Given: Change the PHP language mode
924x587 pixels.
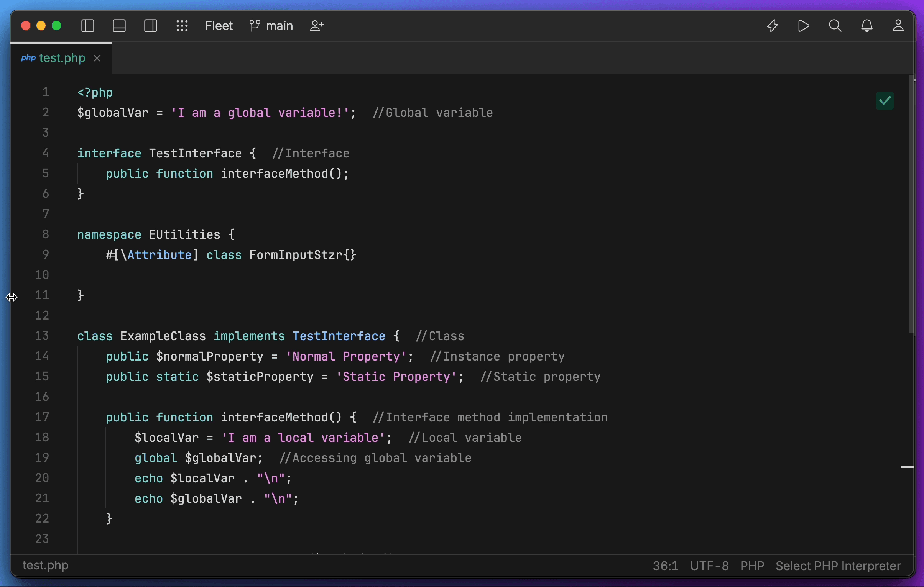Looking at the screenshot, I should (x=752, y=566).
